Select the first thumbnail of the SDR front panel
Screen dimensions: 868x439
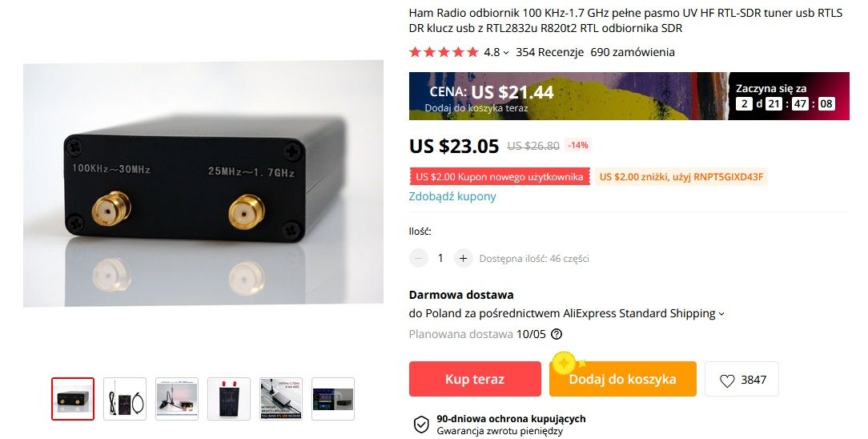[73, 399]
